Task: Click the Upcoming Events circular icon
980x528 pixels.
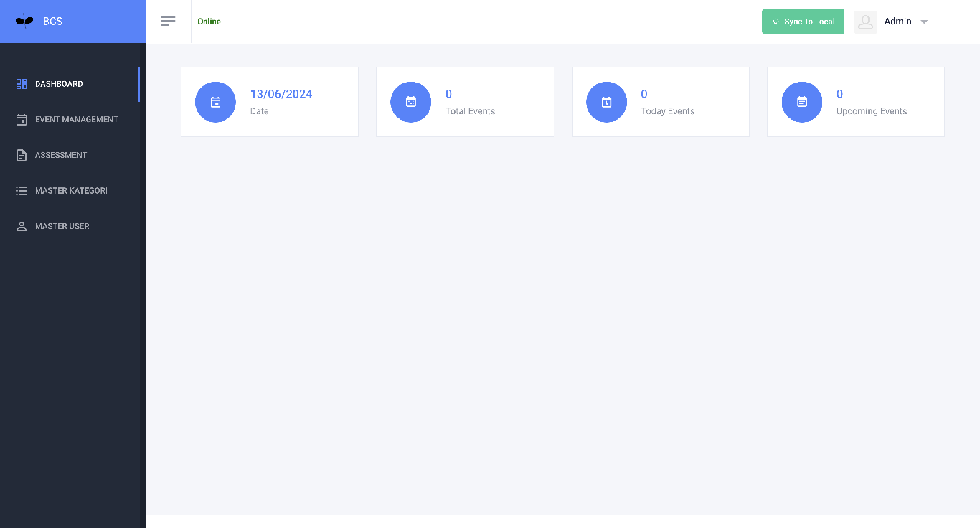Action: click(802, 102)
